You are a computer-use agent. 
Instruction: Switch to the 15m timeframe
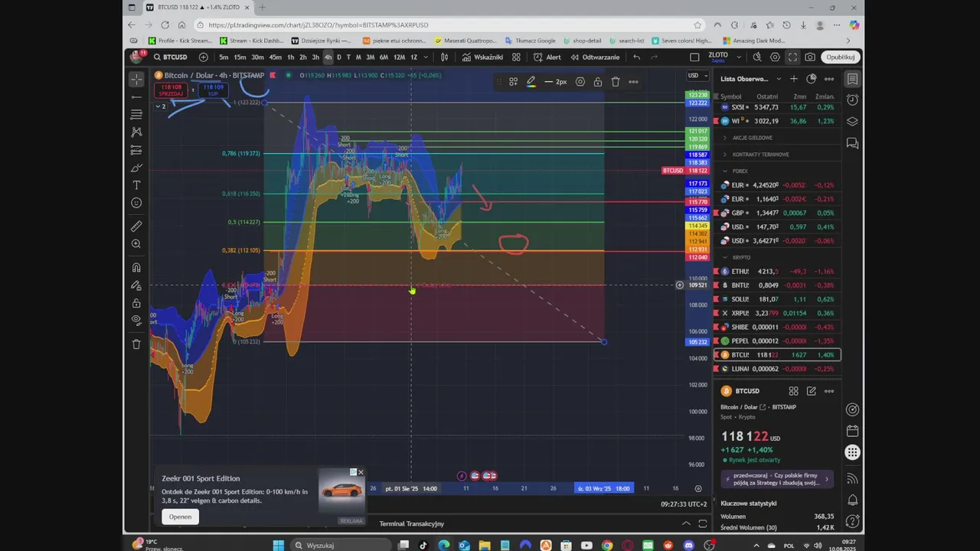point(240,57)
